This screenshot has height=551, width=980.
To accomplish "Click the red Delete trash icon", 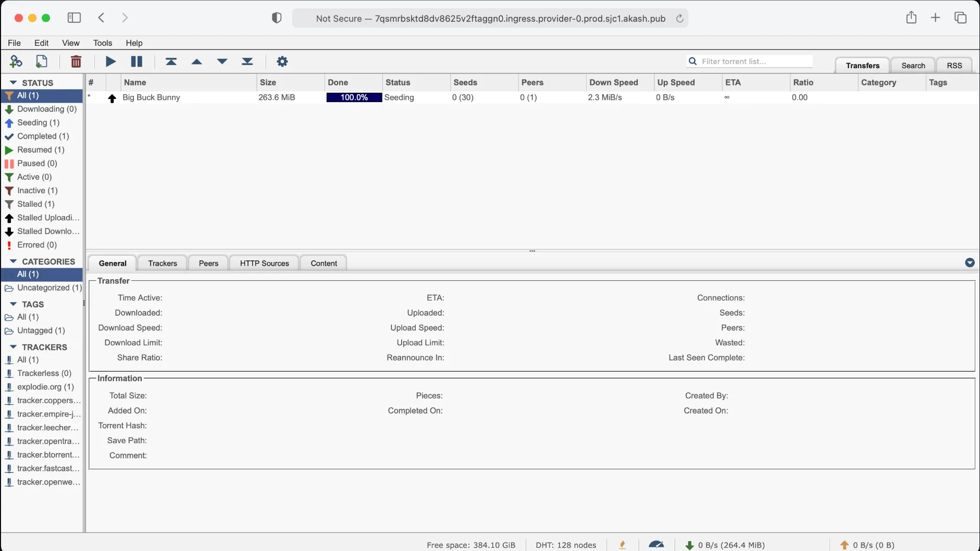I will pos(76,61).
